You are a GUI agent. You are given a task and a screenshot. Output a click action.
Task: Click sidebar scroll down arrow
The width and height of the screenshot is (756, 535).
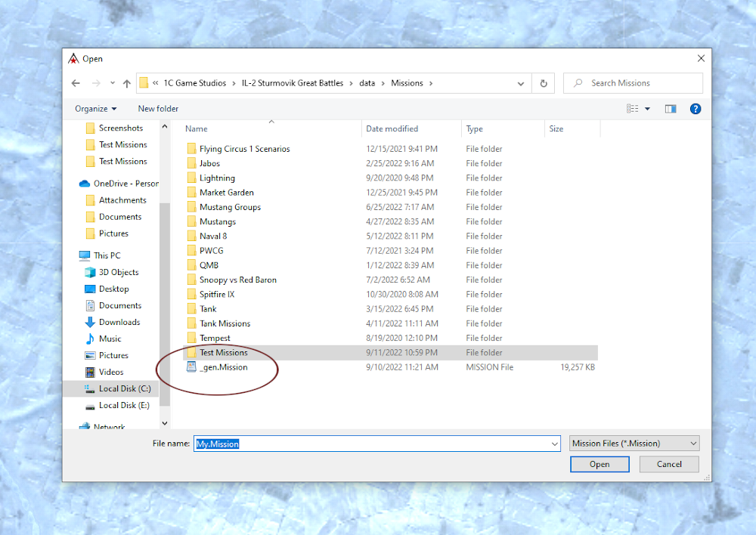(x=164, y=423)
